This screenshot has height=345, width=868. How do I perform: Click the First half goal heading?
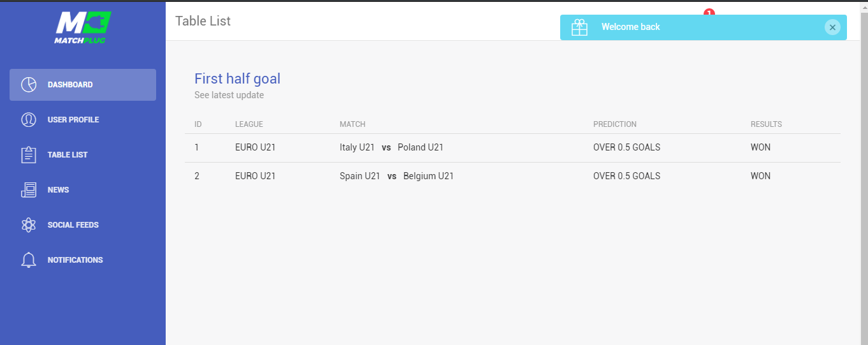point(238,78)
